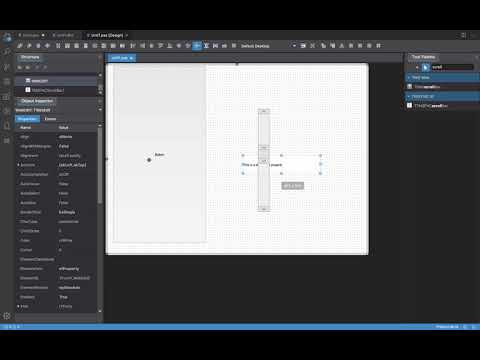Click the ElementFont value efProperty
This screenshot has width=480, height=360.
point(69,269)
